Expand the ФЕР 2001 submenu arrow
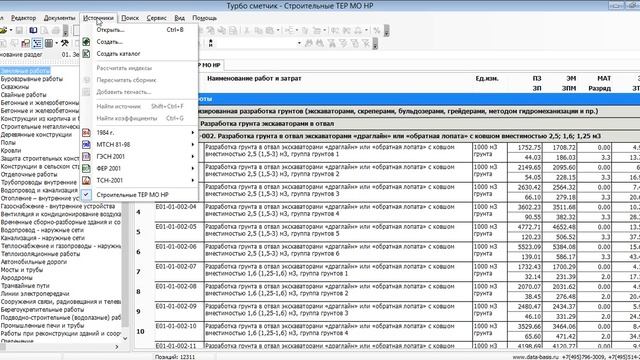Viewport: 640px width, 360px height. point(193,168)
